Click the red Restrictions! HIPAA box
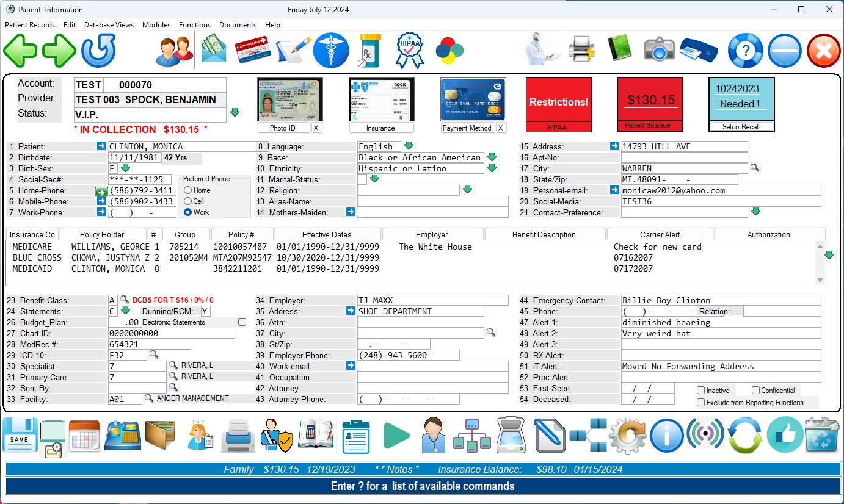The height and width of the screenshot is (504, 844). [558, 104]
